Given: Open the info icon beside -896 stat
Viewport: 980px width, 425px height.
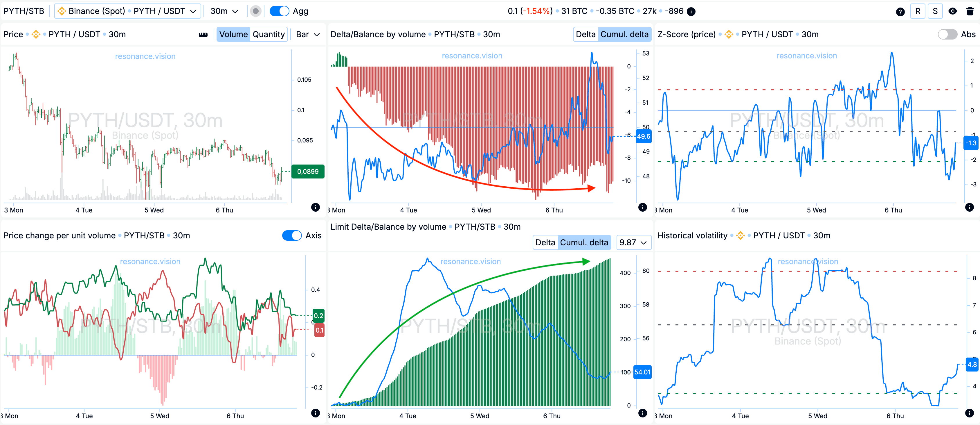Looking at the screenshot, I should [x=691, y=11].
